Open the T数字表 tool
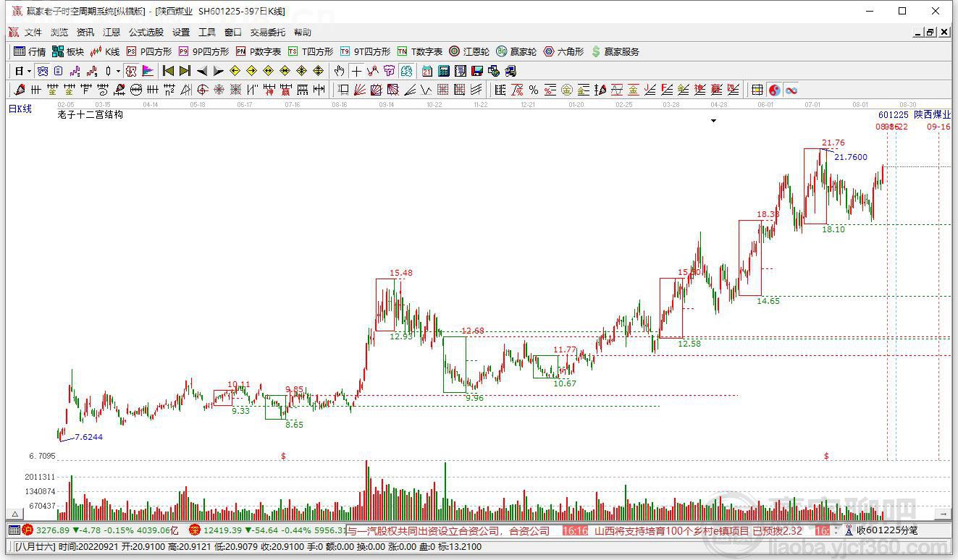958x560 pixels. coord(420,51)
